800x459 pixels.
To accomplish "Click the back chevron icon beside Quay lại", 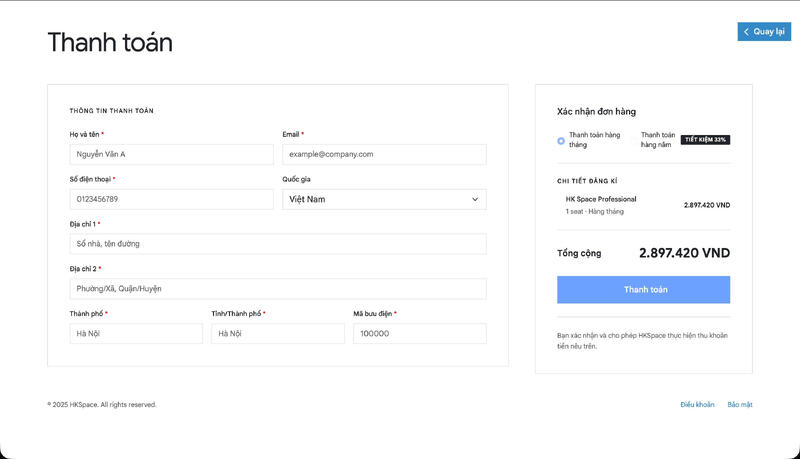I will click(x=746, y=32).
